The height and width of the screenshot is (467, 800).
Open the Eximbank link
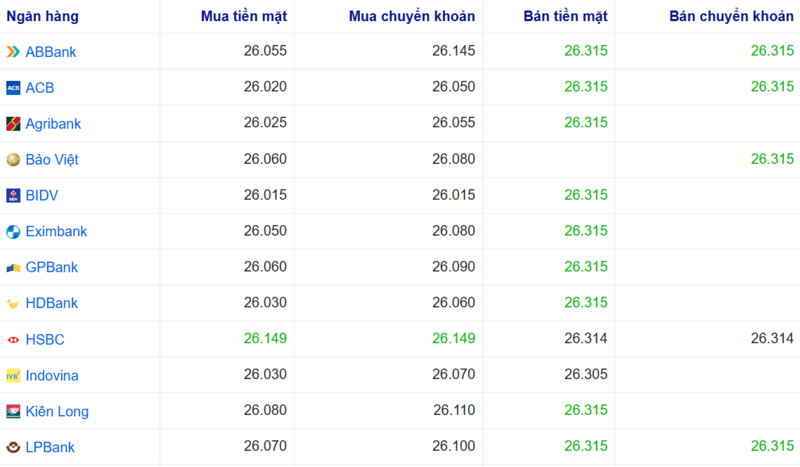tap(56, 232)
